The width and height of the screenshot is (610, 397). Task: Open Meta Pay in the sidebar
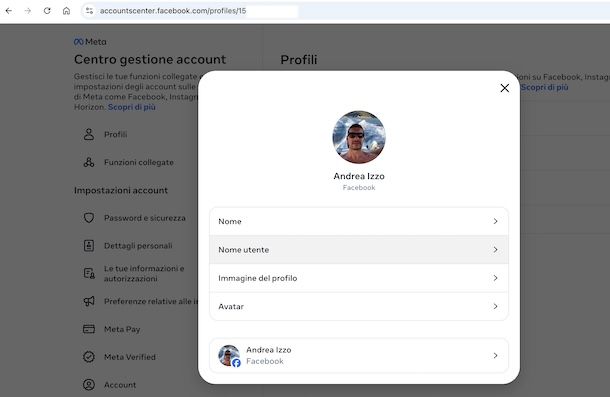point(122,329)
